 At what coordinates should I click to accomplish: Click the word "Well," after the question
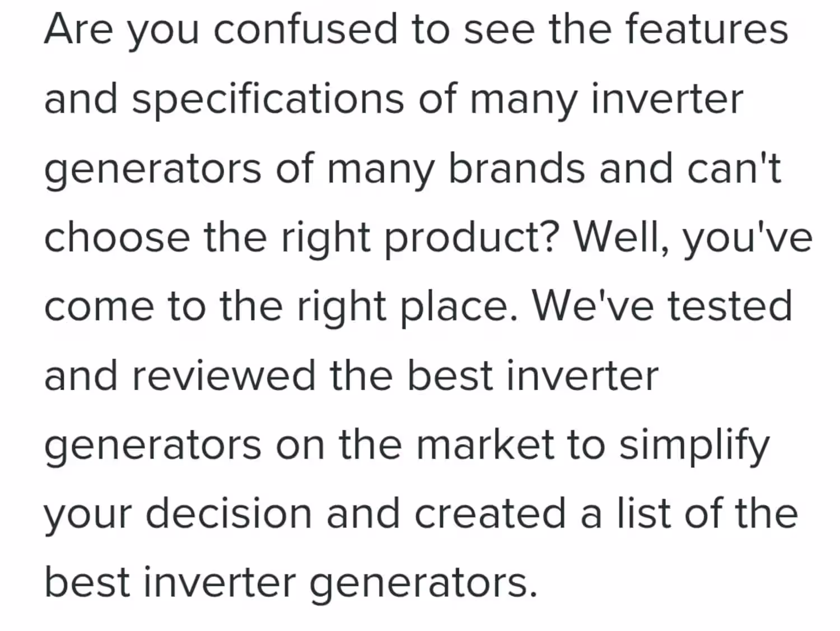[622, 238]
